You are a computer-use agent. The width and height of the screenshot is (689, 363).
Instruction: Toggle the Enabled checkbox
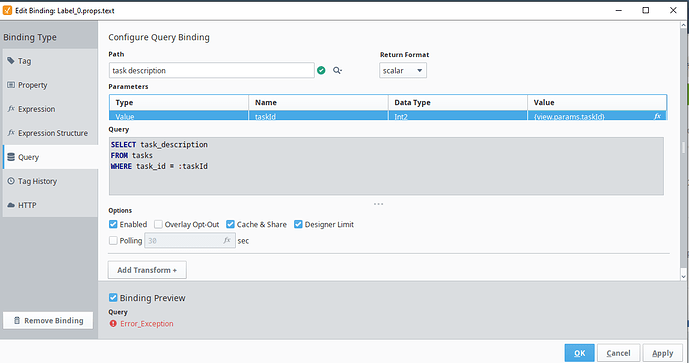(x=113, y=224)
